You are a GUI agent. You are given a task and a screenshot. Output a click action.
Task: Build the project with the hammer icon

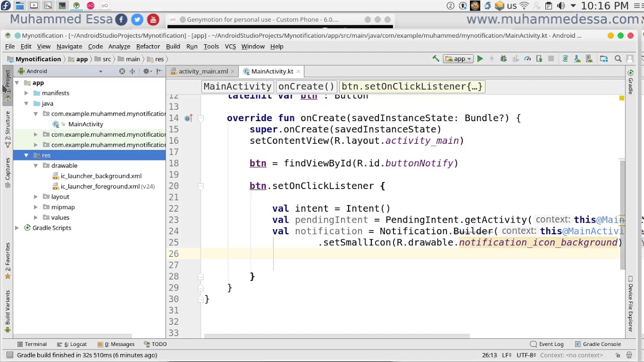[x=436, y=59]
